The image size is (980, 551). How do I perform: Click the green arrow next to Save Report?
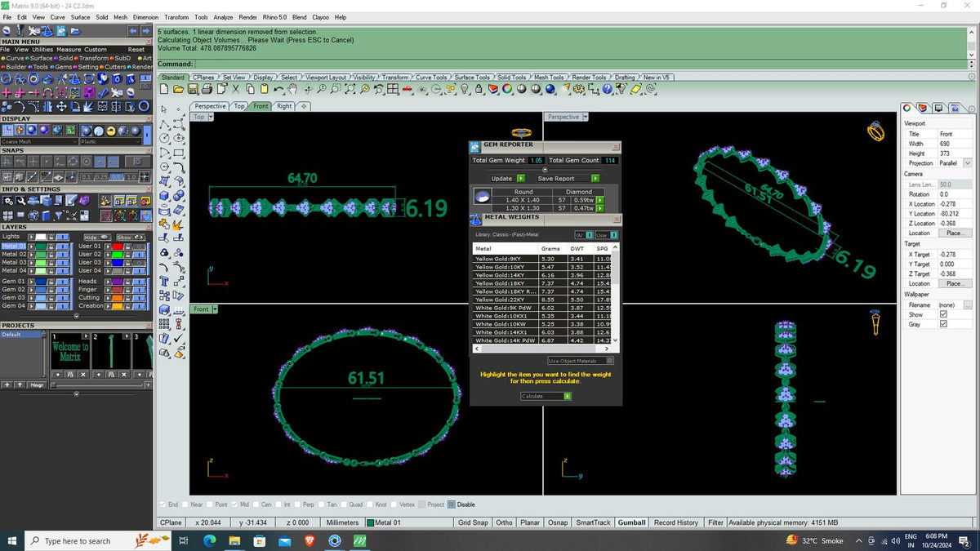click(595, 178)
